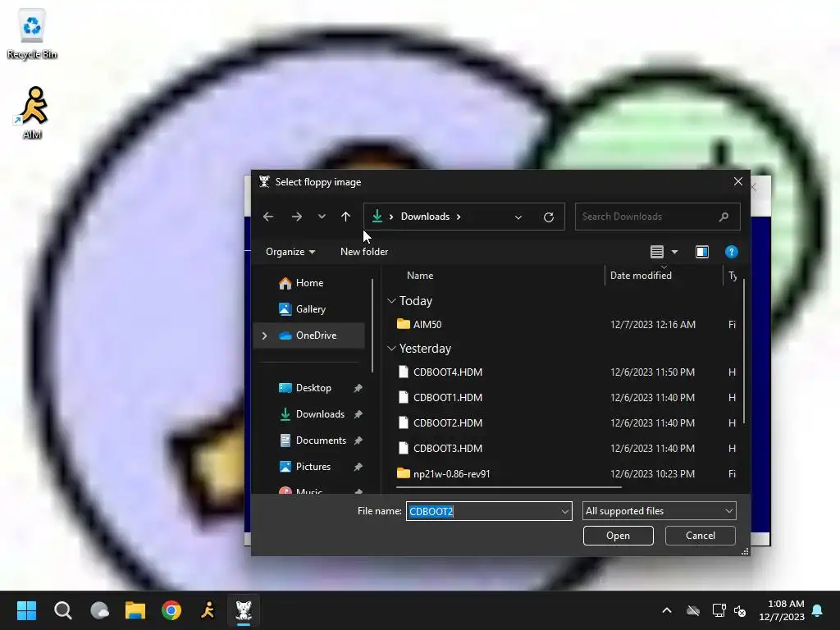This screenshot has height=630, width=840.
Task: Click the Cancel button
Action: coord(701,536)
